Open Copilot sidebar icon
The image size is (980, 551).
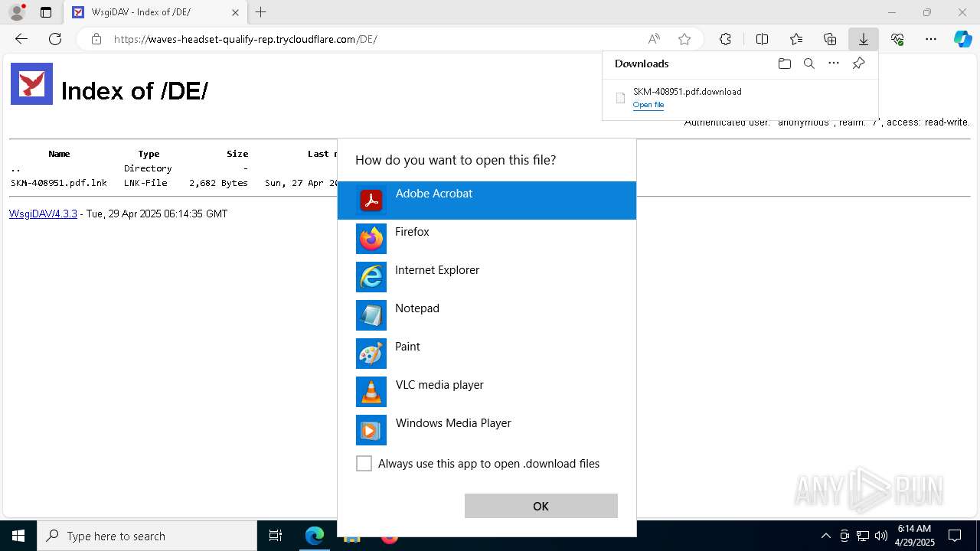962,39
